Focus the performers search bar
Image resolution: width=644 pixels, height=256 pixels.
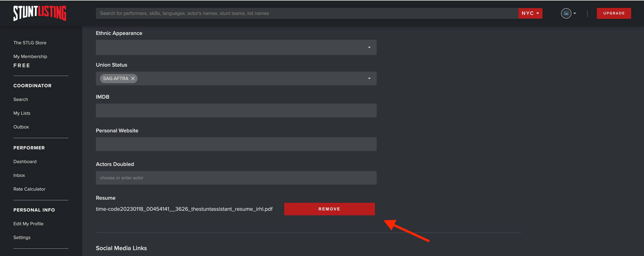point(307,13)
